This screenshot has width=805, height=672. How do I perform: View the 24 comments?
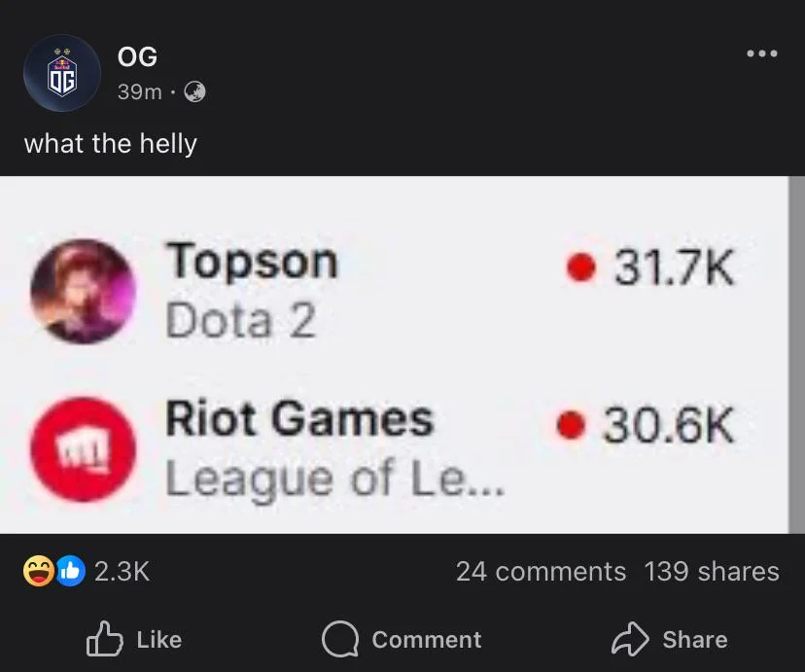541,571
